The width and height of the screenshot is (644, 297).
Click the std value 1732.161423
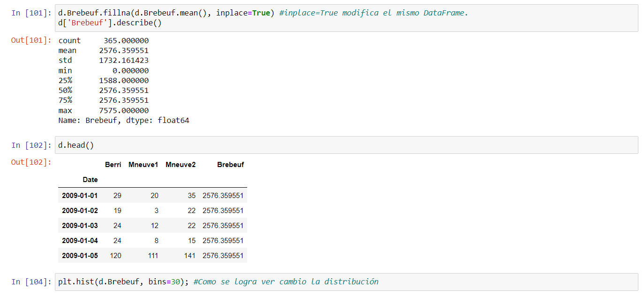click(124, 61)
